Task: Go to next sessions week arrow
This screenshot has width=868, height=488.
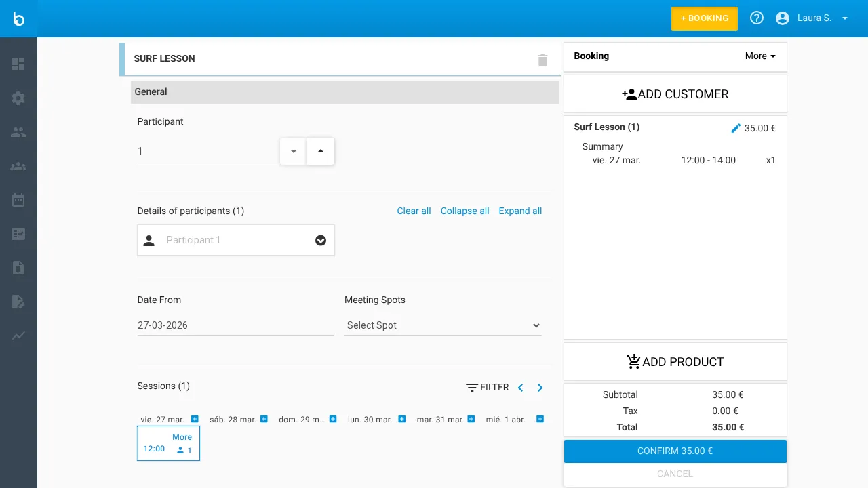Action: [x=540, y=388]
